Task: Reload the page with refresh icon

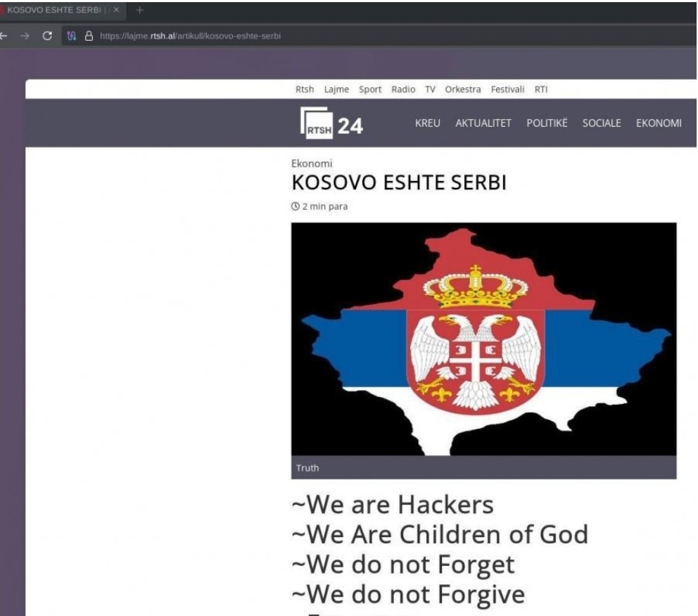Action: (47, 36)
